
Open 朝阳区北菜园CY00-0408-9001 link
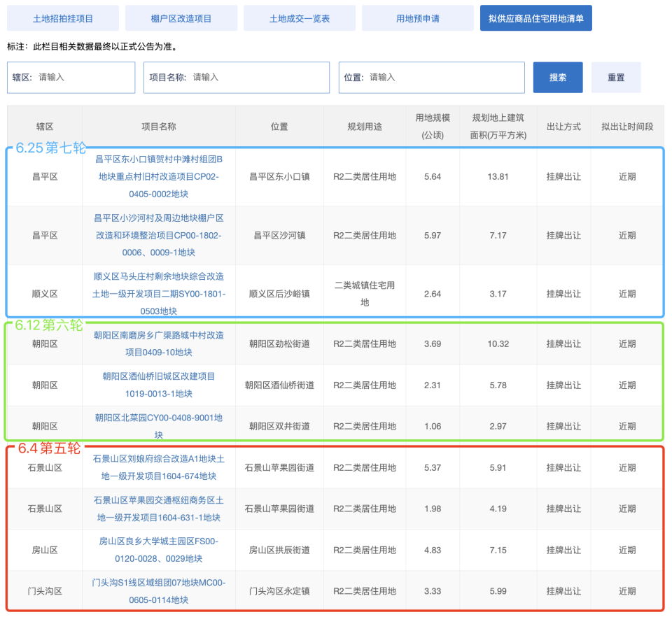(159, 426)
